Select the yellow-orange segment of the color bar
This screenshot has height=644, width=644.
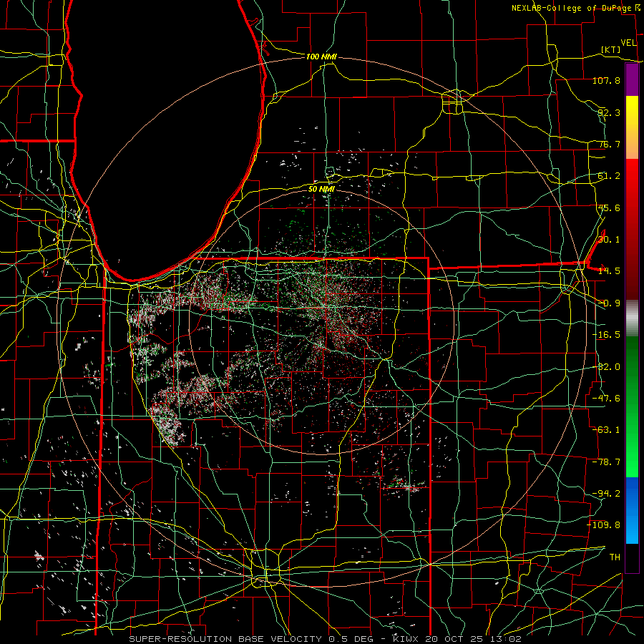[632, 127]
